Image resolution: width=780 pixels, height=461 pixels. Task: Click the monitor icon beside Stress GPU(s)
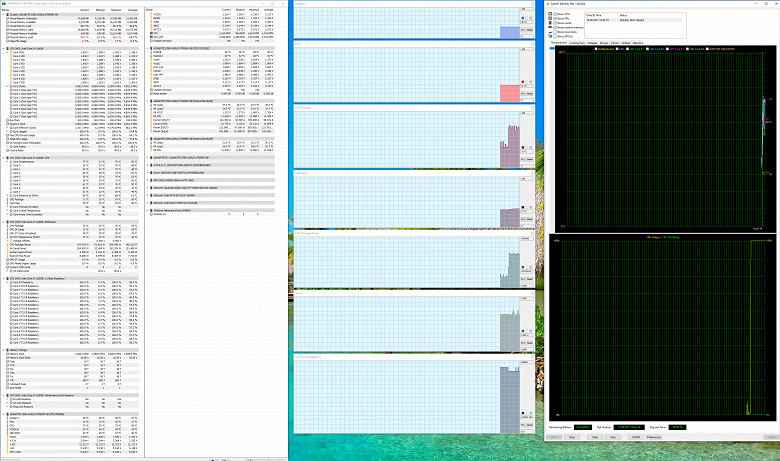550,36
